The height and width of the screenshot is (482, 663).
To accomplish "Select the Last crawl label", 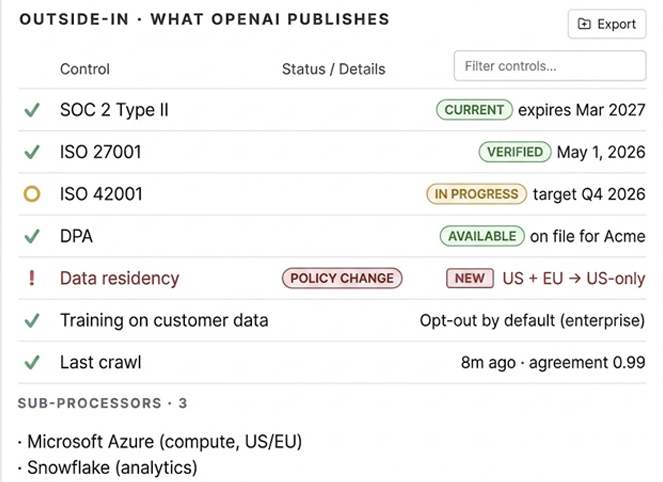I will click(x=101, y=362).
